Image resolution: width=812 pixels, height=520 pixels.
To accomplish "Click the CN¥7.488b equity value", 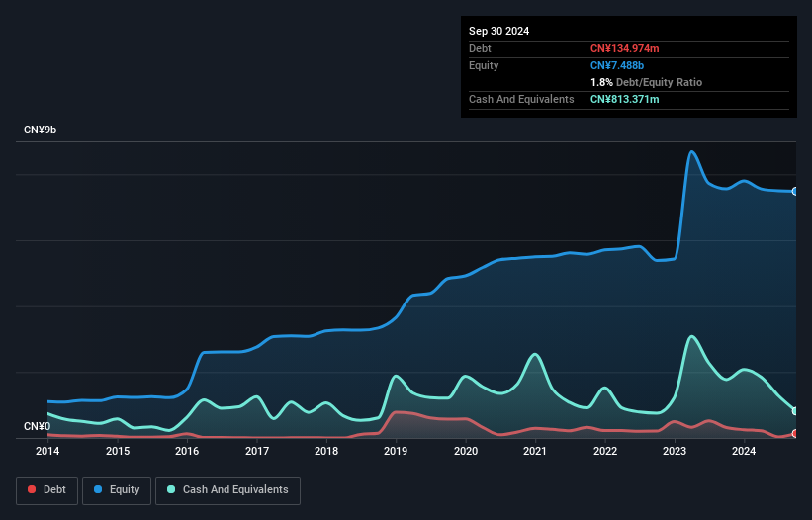I will (x=617, y=65).
